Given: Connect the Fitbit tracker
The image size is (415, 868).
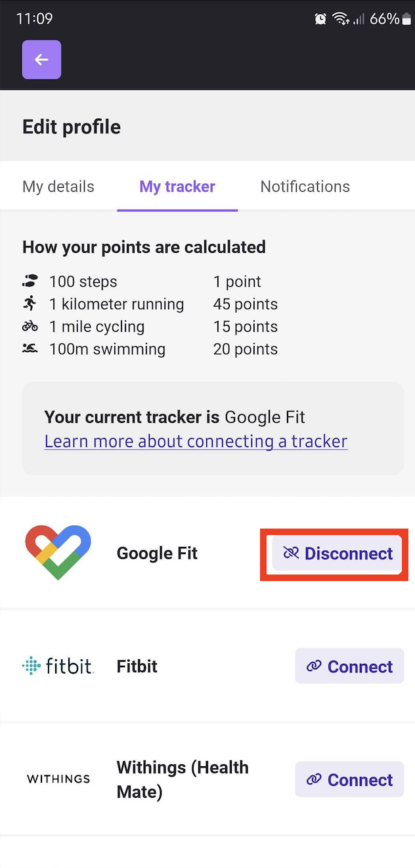Looking at the screenshot, I should click(x=349, y=666).
